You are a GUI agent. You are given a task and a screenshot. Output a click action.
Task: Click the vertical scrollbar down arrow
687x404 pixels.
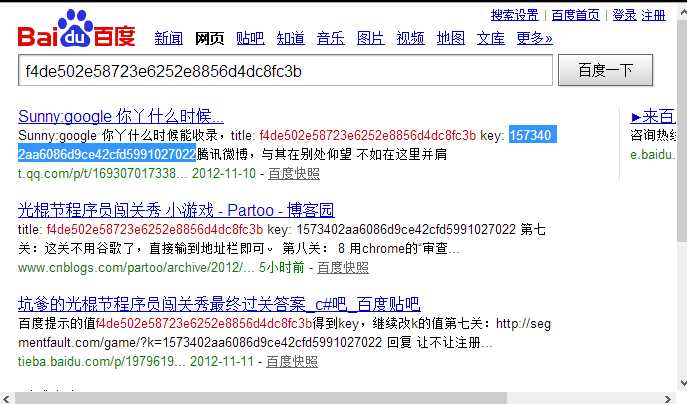pos(682,383)
